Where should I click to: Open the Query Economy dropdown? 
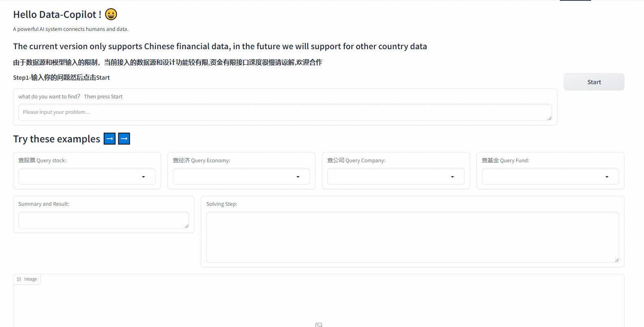pyautogui.click(x=241, y=177)
